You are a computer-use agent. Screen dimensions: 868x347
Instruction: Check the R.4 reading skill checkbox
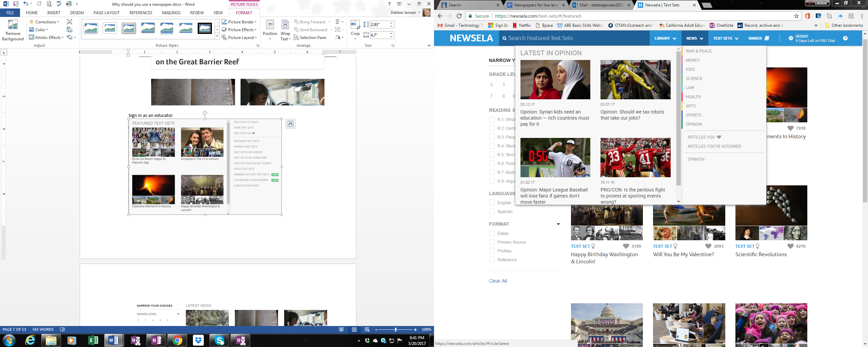[492, 146]
